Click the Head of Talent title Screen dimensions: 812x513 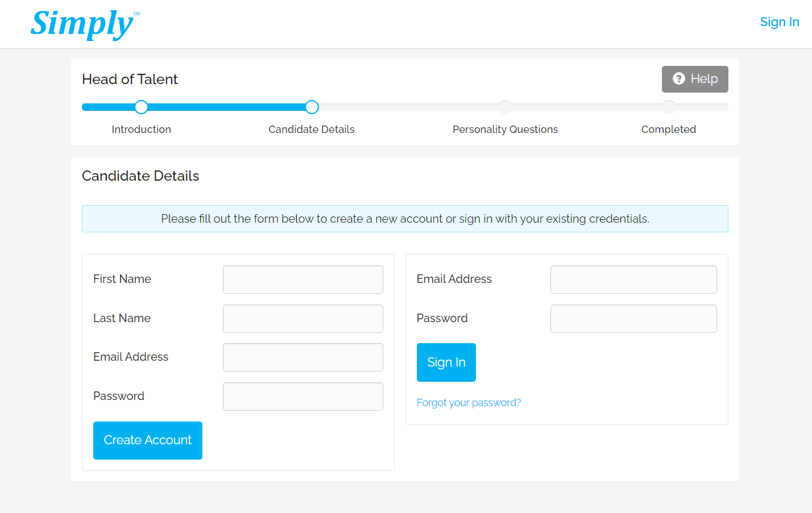pos(130,79)
